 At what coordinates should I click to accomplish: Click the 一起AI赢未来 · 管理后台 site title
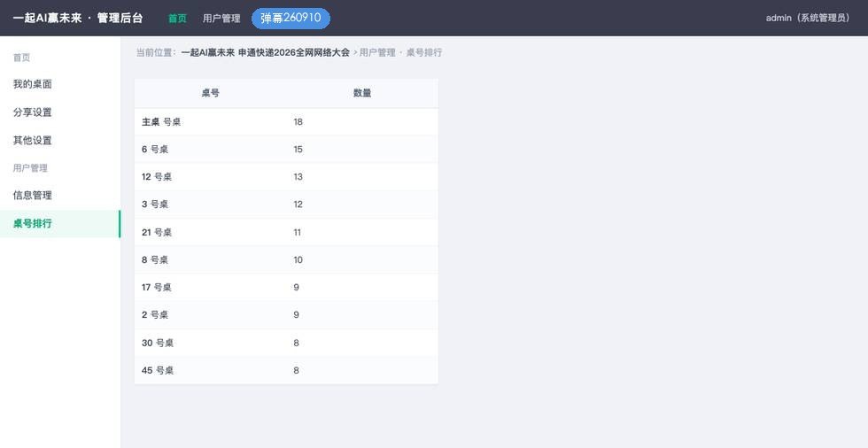point(78,19)
